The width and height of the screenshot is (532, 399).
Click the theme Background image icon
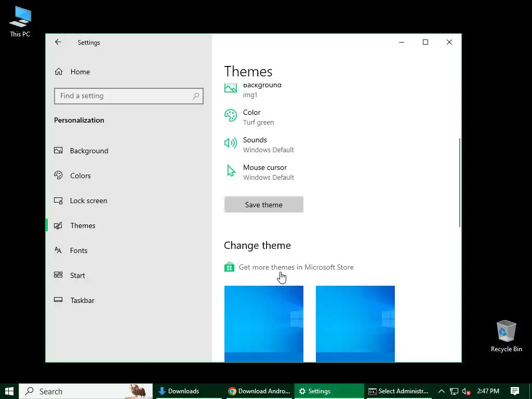231,88
